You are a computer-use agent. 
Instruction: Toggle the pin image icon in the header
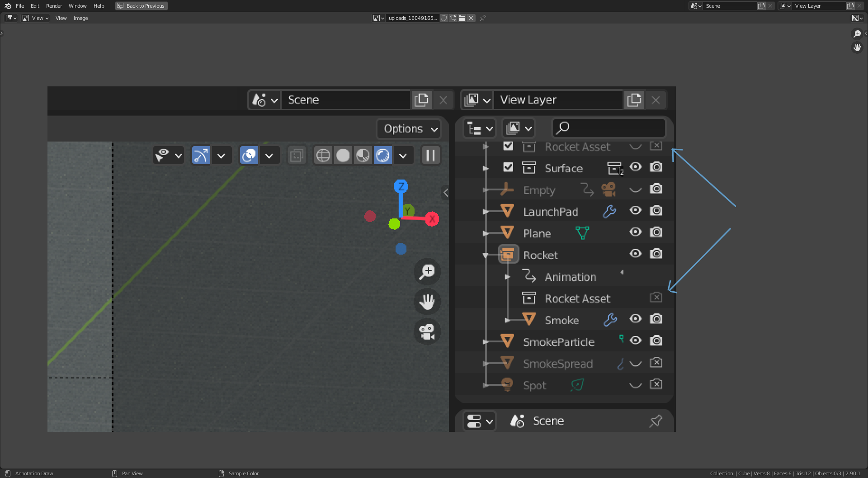483,18
